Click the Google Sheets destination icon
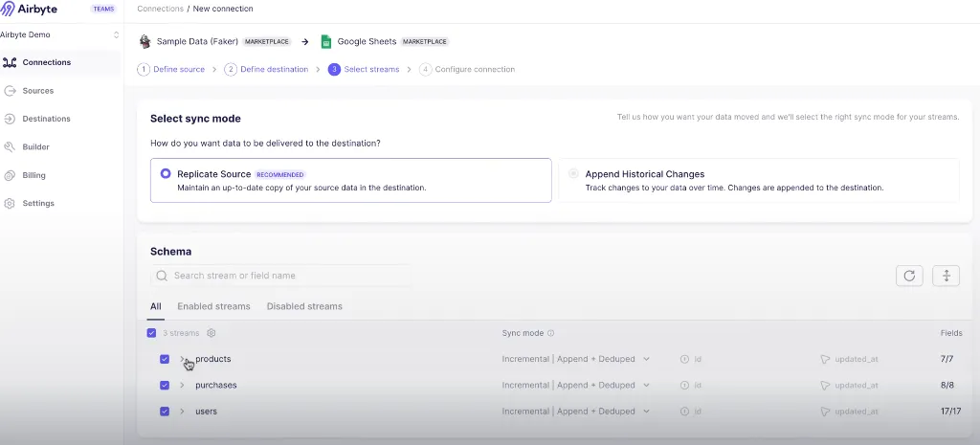 click(325, 41)
